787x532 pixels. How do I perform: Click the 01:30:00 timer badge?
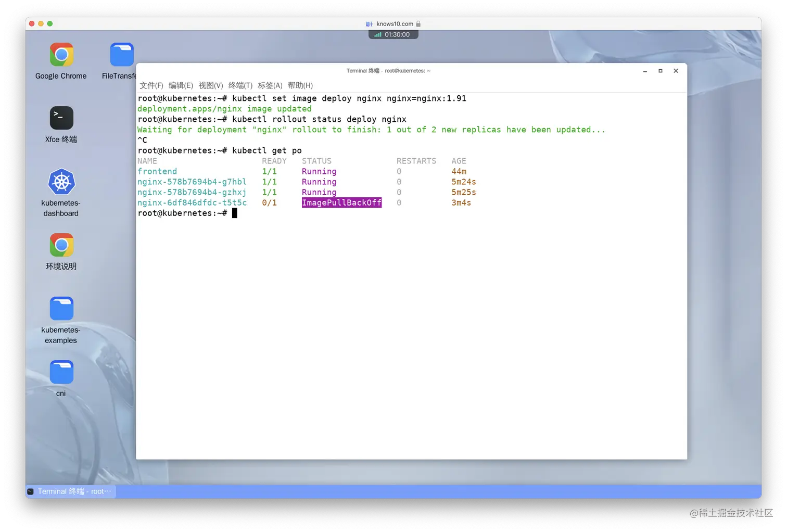point(393,35)
